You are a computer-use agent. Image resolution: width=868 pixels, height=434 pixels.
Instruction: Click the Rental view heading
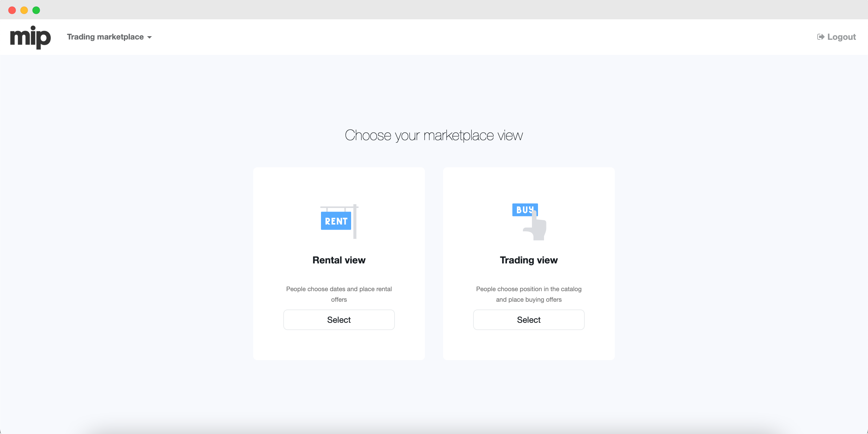339,260
